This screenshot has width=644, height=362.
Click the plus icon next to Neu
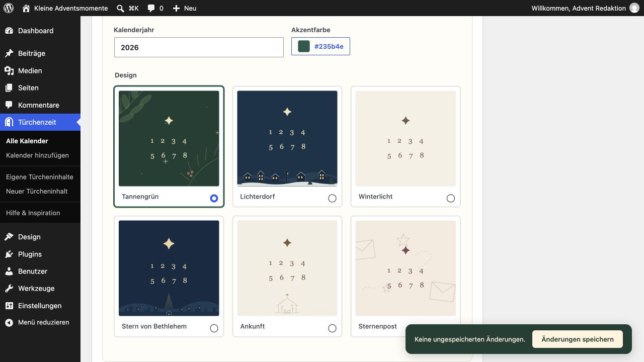[x=176, y=8]
